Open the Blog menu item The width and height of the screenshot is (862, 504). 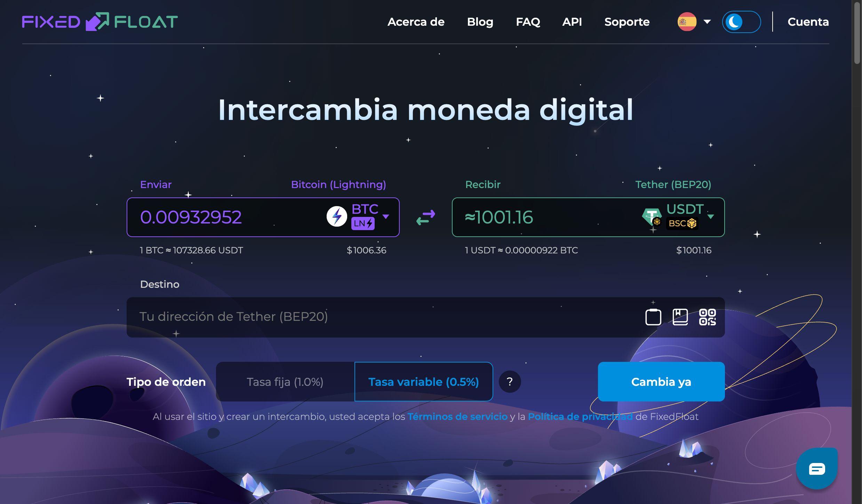pos(480,22)
